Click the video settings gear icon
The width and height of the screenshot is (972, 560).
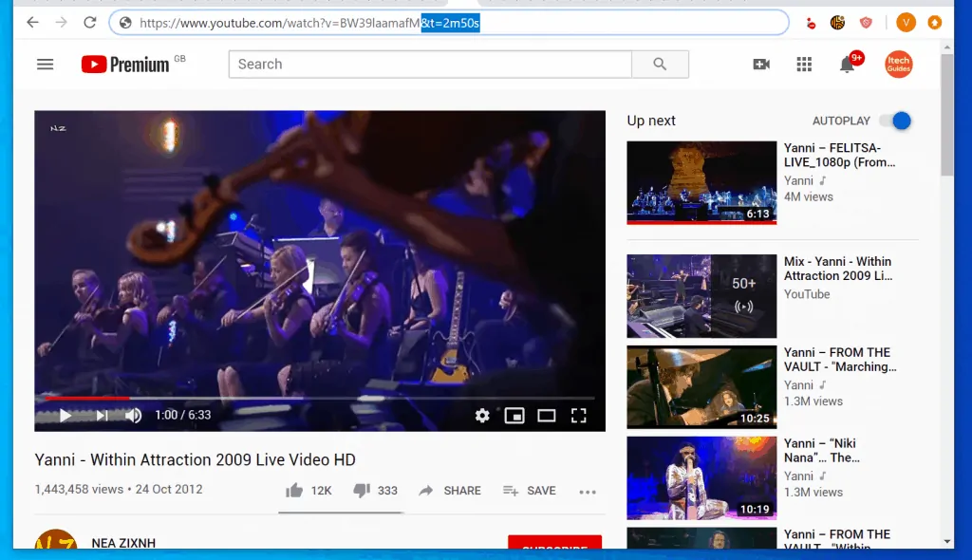[x=482, y=416]
